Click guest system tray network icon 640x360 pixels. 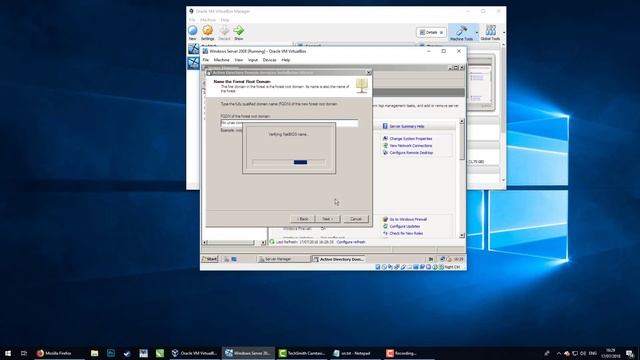pos(442,259)
